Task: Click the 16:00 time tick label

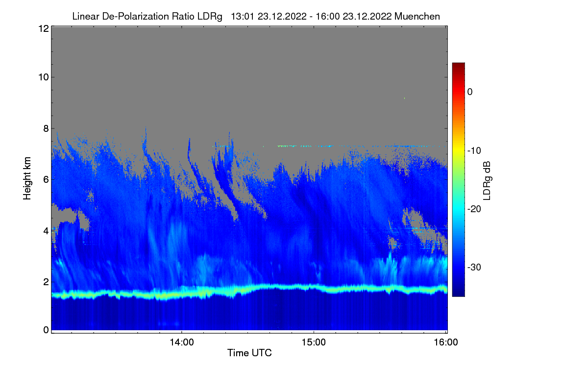Action: click(x=446, y=342)
